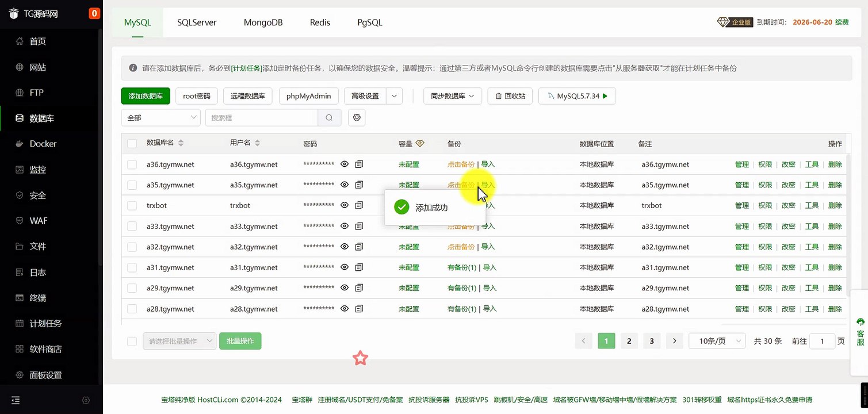This screenshot has width=868, height=414.
Task: Tick checkbox for a36.tgymw.net row
Action: [x=132, y=164]
